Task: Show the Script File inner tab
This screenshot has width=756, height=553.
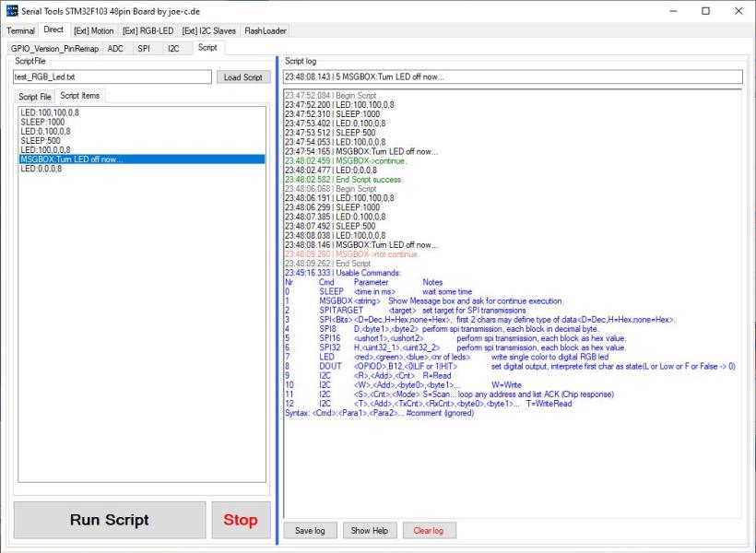Action: pyautogui.click(x=35, y=96)
